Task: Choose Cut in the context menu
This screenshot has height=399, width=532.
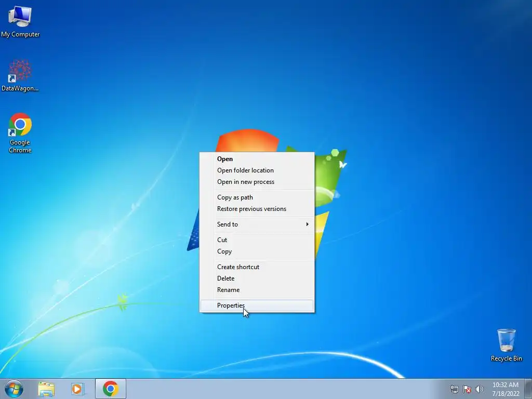Action: coord(257,240)
